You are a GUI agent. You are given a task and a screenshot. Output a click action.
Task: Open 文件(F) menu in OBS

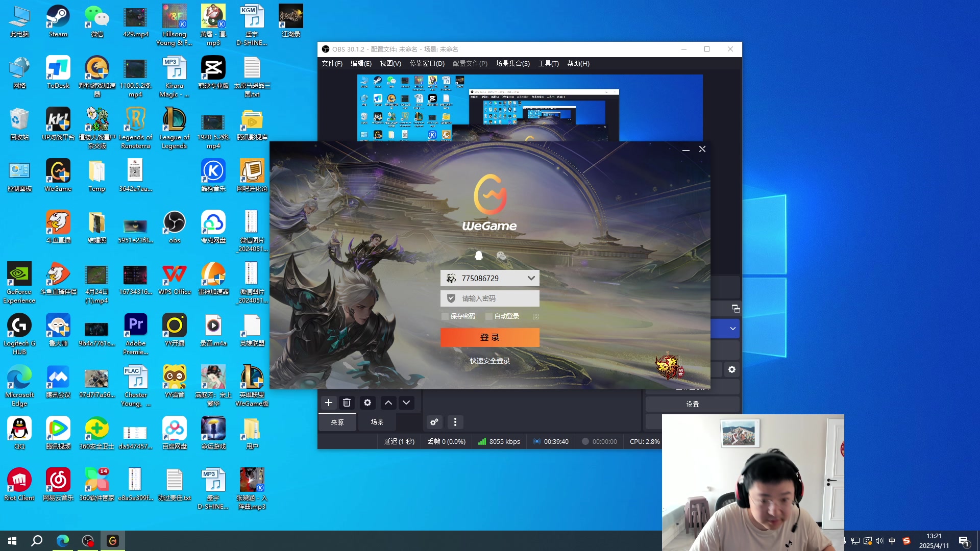click(x=332, y=63)
